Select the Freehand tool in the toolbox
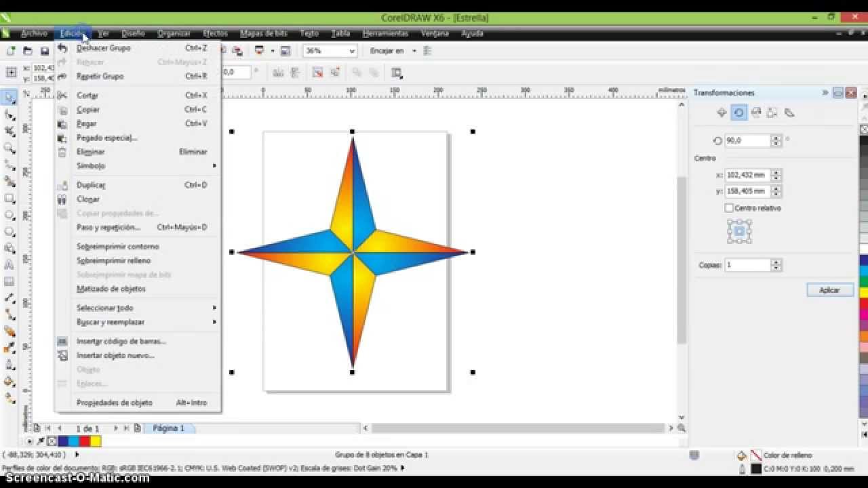 [9, 165]
